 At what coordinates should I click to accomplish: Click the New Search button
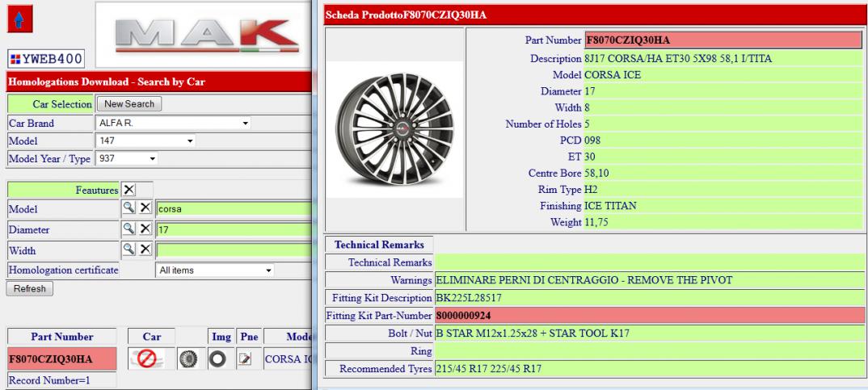[x=129, y=104]
